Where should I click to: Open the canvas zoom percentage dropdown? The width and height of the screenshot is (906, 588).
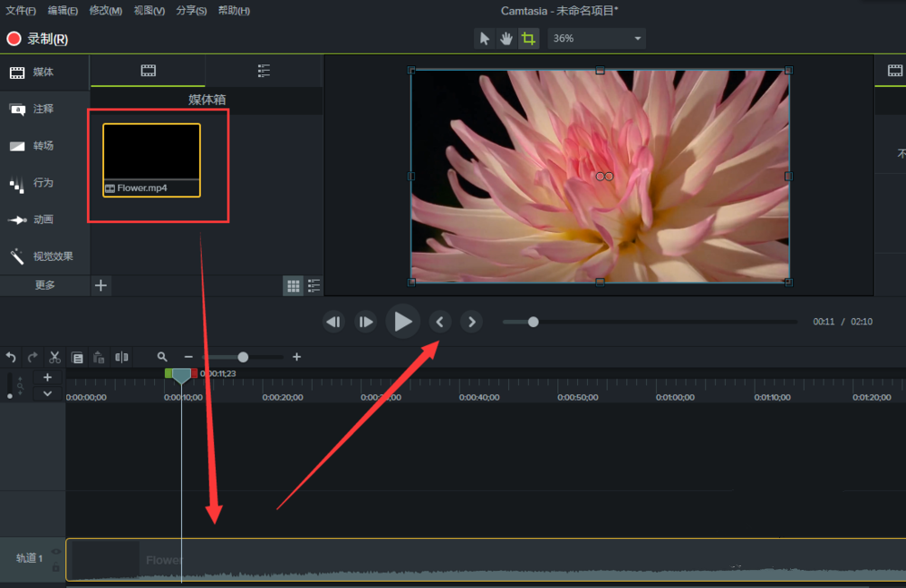point(596,38)
